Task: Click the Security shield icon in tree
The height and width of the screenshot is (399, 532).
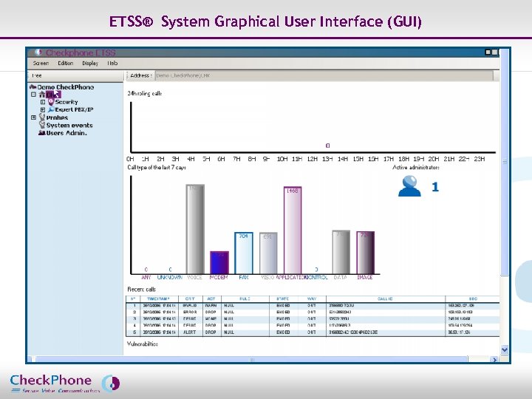Action: click(x=51, y=102)
